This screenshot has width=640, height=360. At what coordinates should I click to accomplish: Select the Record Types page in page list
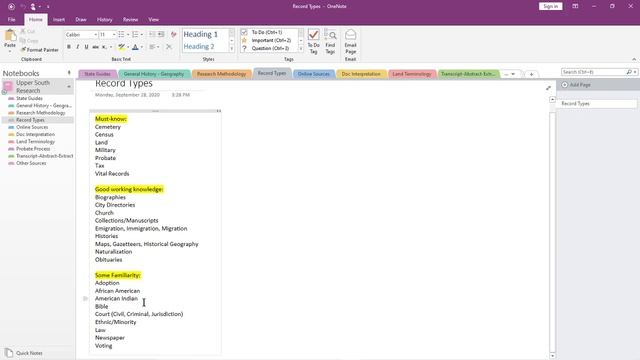pos(596,104)
